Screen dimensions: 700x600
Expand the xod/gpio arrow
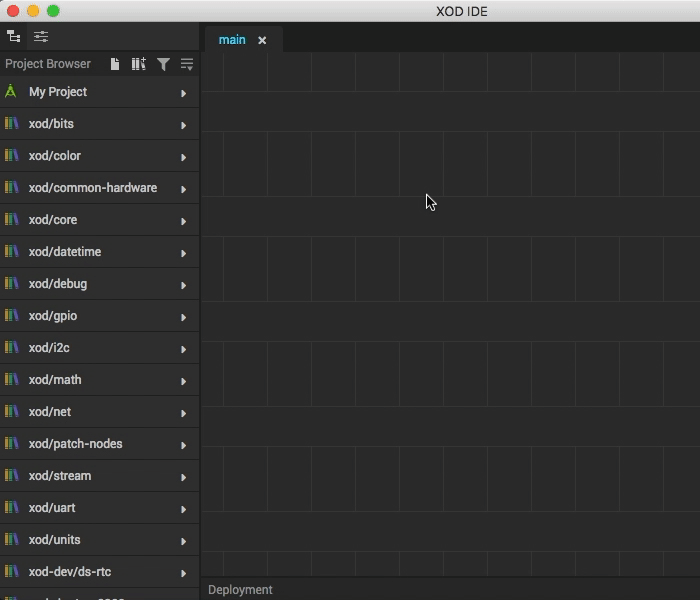coord(183,317)
